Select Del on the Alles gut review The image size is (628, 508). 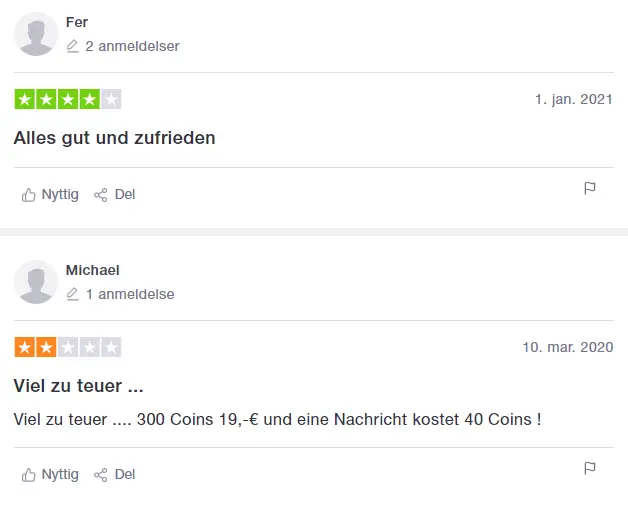click(x=115, y=195)
